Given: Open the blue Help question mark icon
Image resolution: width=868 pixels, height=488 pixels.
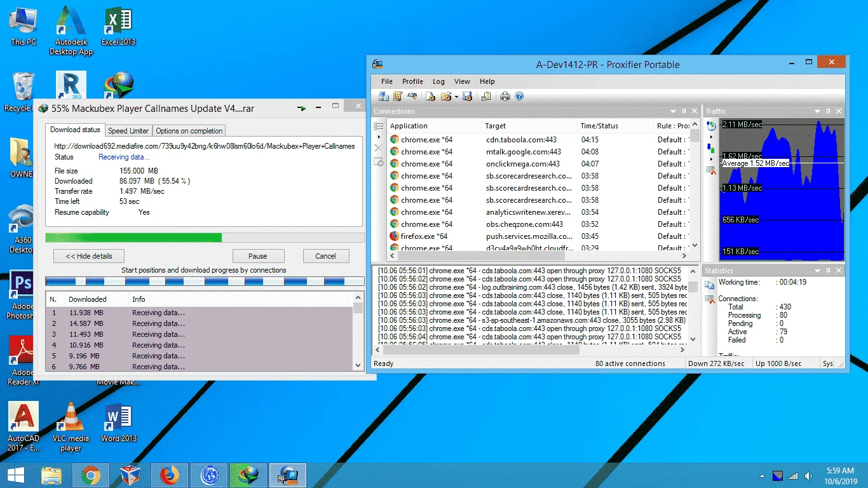Looking at the screenshot, I should (519, 97).
